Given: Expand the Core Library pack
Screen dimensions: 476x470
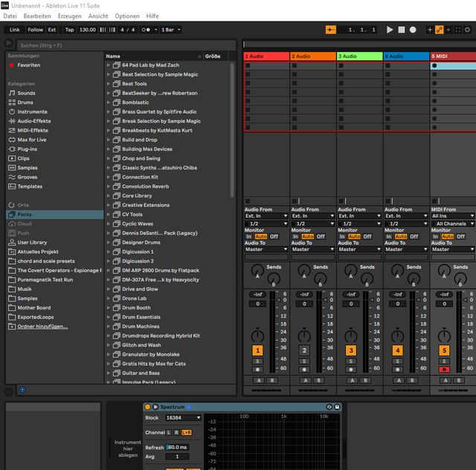Looking at the screenshot, I should (109, 196).
